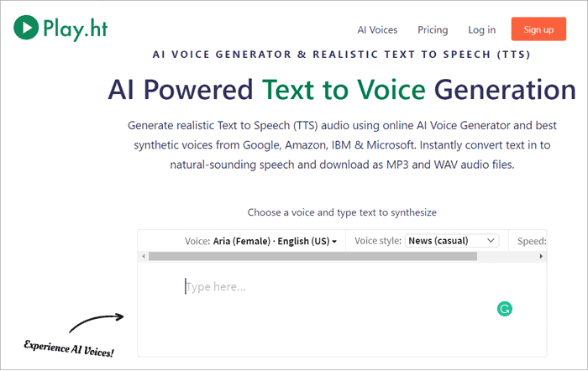Click the Play.ht logo
Viewport: 588px width, 371px height.
pyautogui.click(x=60, y=28)
